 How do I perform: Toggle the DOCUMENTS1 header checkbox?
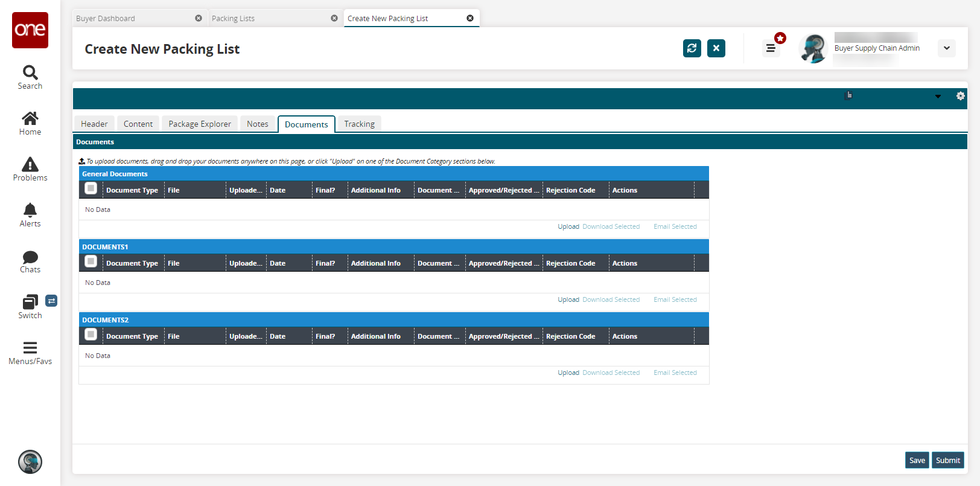tap(91, 262)
